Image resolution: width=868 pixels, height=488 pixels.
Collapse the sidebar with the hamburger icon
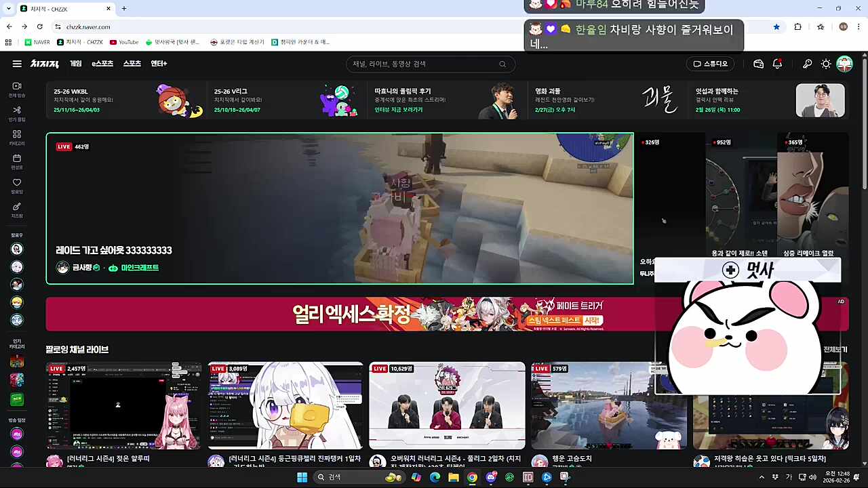coord(17,63)
